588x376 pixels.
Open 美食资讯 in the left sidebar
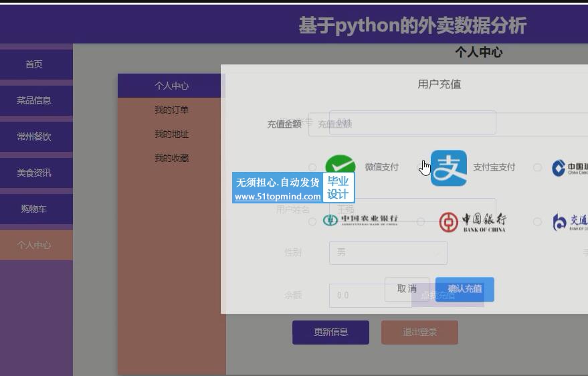coord(36,173)
